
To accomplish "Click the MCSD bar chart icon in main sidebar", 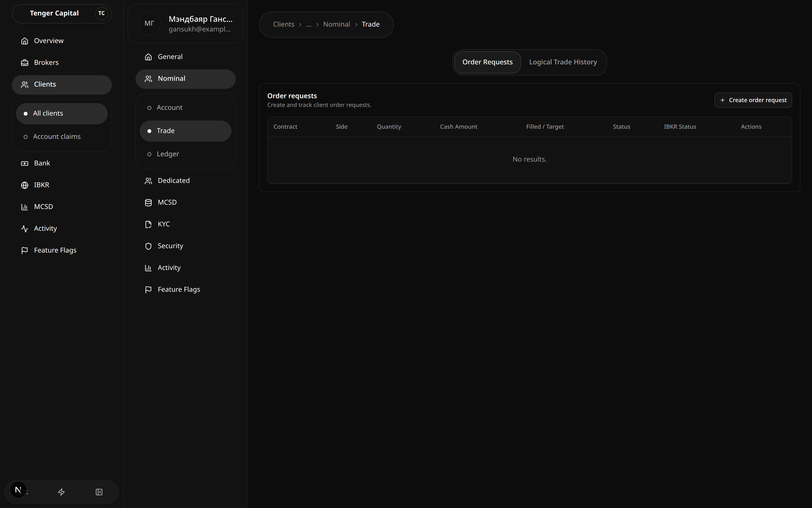I will tap(24, 207).
